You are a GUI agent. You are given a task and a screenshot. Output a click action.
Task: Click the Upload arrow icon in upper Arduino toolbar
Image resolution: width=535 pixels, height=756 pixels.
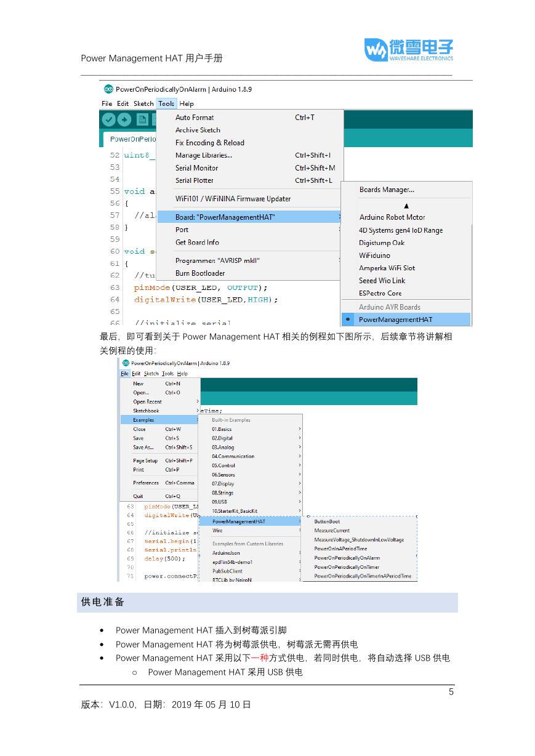click(124, 119)
